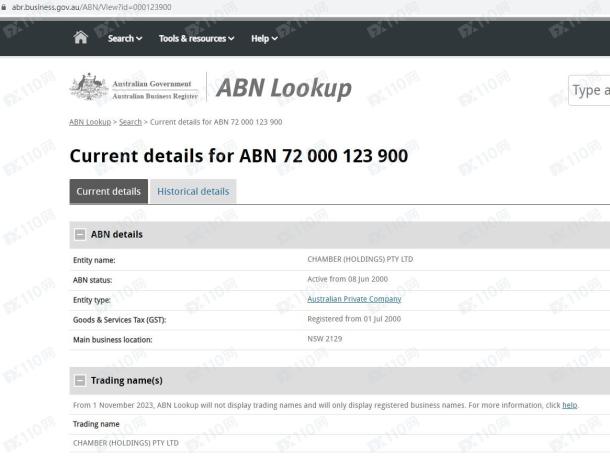Switch to the Historical details tab
Viewport: 610px width, 457px height.
click(x=193, y=191)
